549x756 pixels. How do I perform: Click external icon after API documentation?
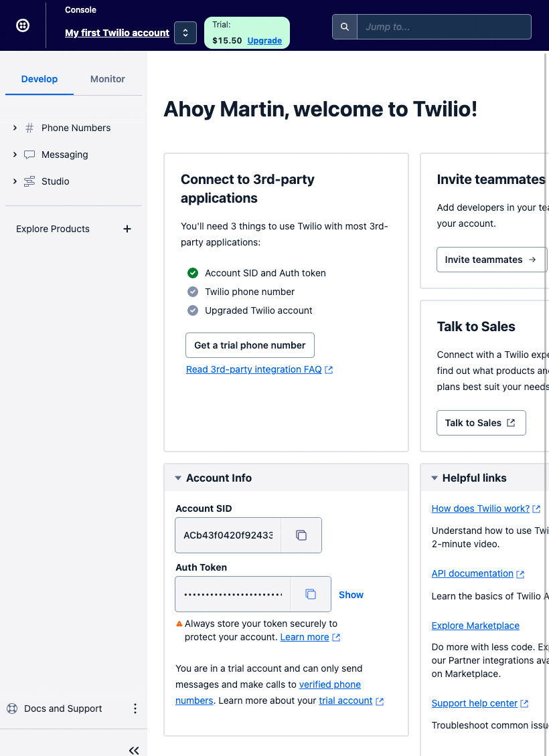pyautogui.click(x=520, y=574)
